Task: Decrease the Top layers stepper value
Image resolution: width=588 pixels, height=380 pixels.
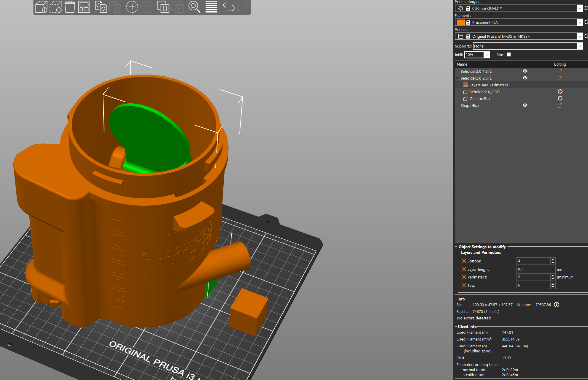Action: pyautogui.click(x=553, y=287)
